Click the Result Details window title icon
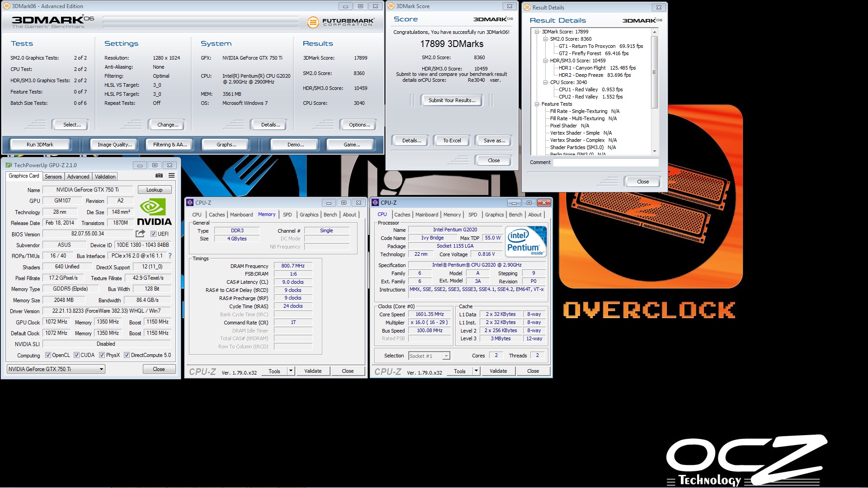This screenshot has height=488, width=868. tap(527, 7)
